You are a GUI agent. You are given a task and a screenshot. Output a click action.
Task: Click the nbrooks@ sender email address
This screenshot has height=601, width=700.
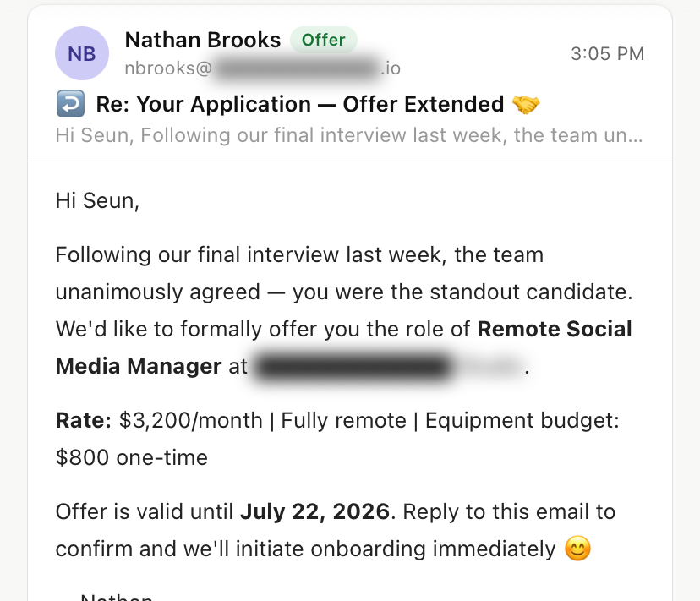coord(262,68)
